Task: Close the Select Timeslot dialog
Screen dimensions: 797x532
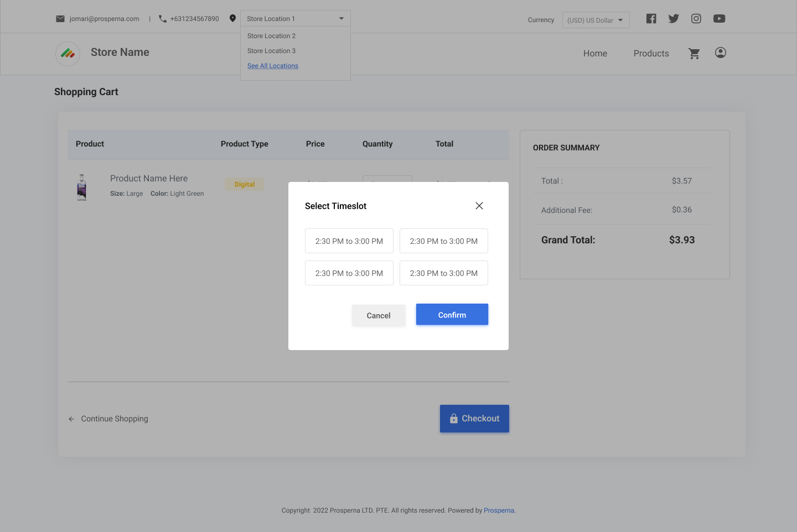Action: pos(479,206)
